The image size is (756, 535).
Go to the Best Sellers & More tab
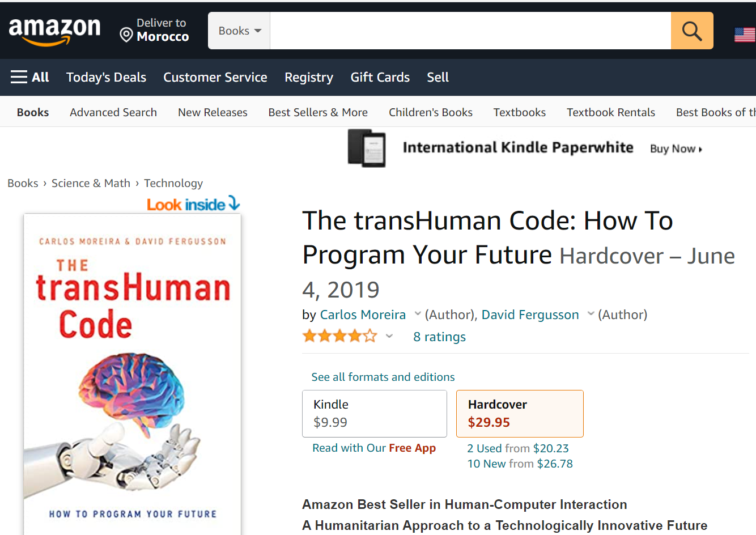pyautogui.click(x=318, y=112)
